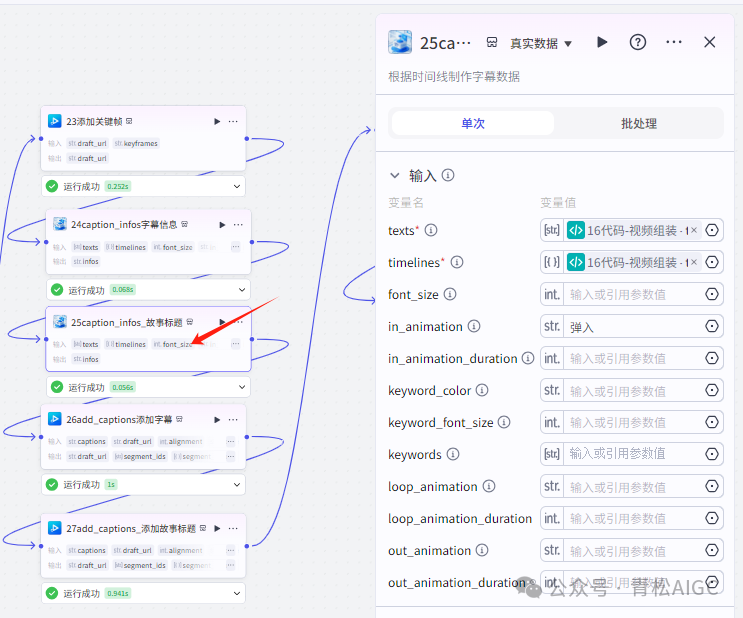This screenshot has height=618, width=743.
Task: Click the in_animation_duration input field
Action: pos(633,358)
